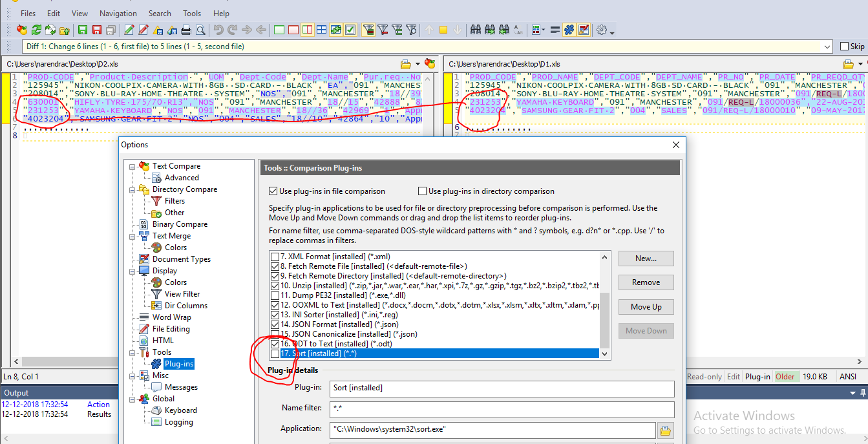
Task: Show only second file red pane icon
Action: point(293,30)
